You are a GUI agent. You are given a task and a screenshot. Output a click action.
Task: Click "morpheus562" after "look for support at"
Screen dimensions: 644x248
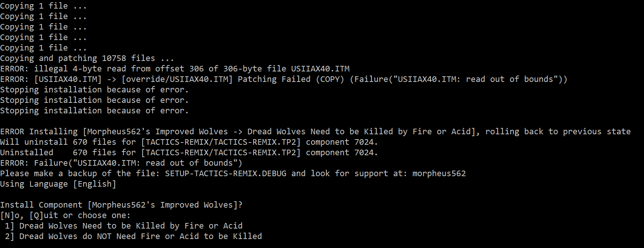point(439,174)
